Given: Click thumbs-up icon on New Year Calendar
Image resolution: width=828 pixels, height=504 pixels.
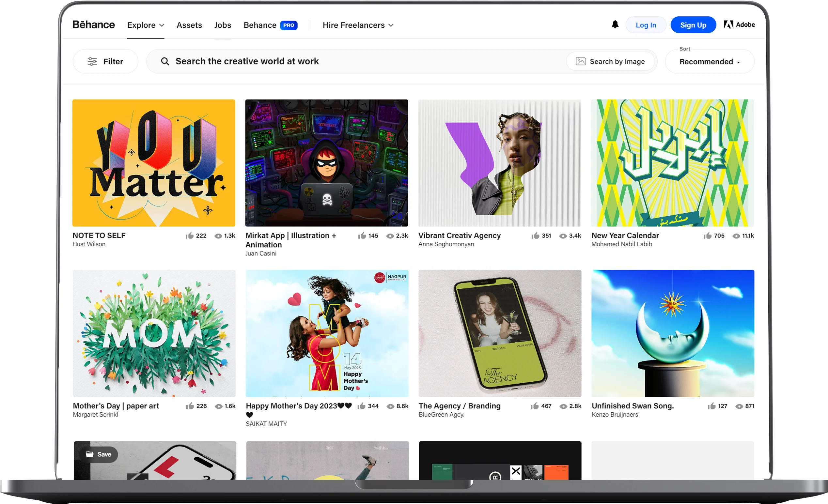Looking at the screenshot, I should (708, 236).
